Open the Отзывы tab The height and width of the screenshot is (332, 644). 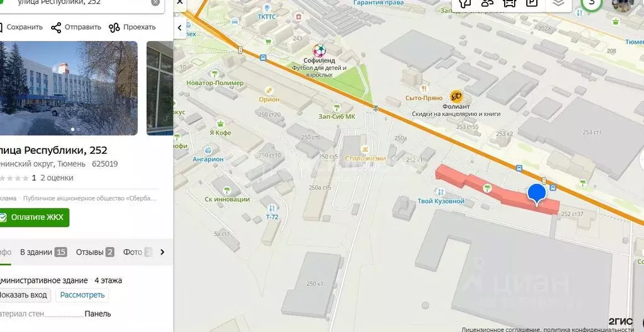95,252
